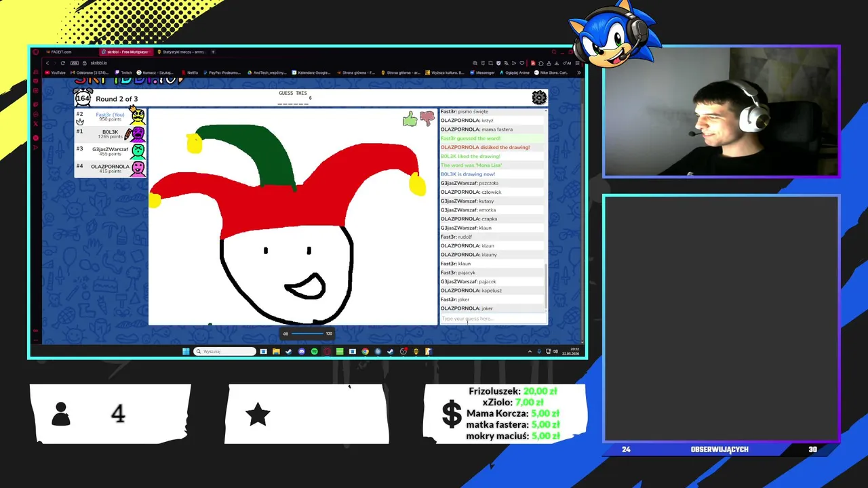Open Spotify from taskbar
Screen dimensions: 868x488
[314, 351]
